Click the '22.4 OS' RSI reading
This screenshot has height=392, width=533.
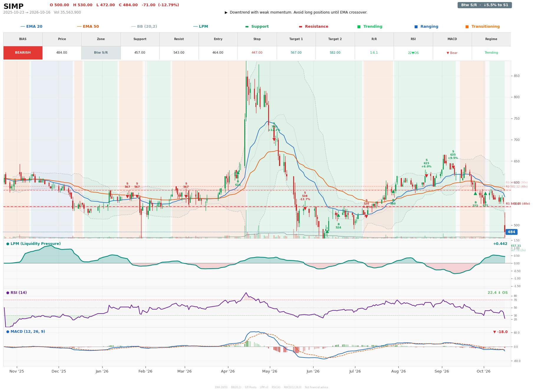498,293
